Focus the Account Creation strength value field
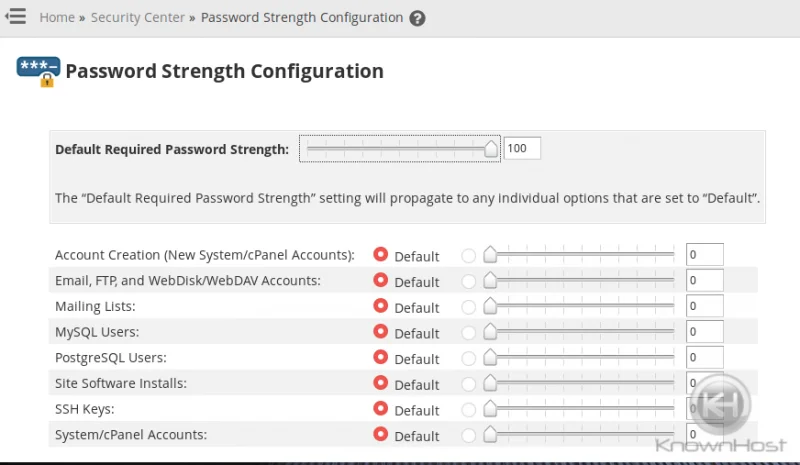Image resolution: width=800 pixels, height=465 pixels. 704,255
